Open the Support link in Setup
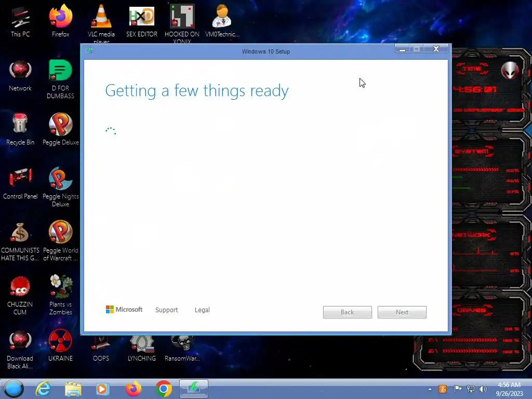This screenshot has height=399, width=532. [x=167, y=310]
